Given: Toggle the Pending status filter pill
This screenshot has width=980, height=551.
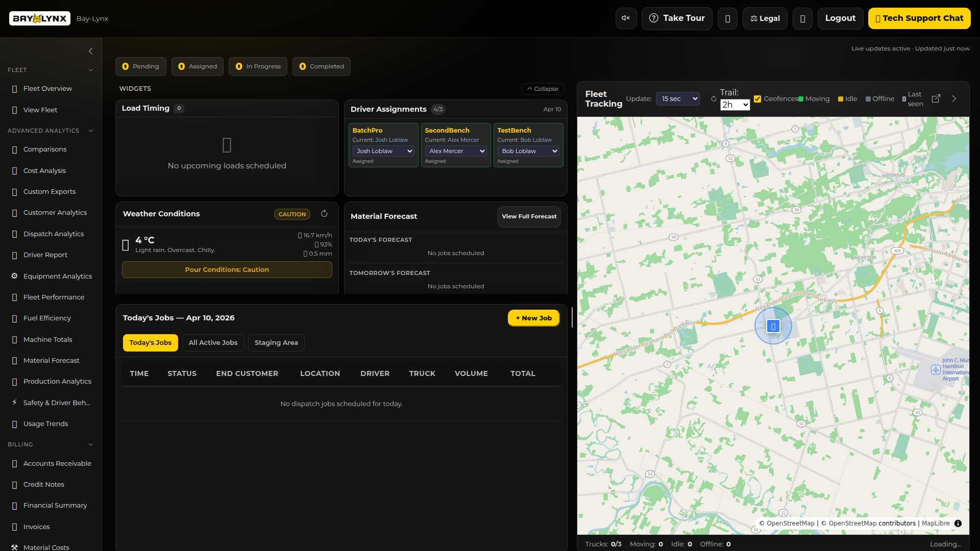Looking at the screenshot, I should point(140,66).
